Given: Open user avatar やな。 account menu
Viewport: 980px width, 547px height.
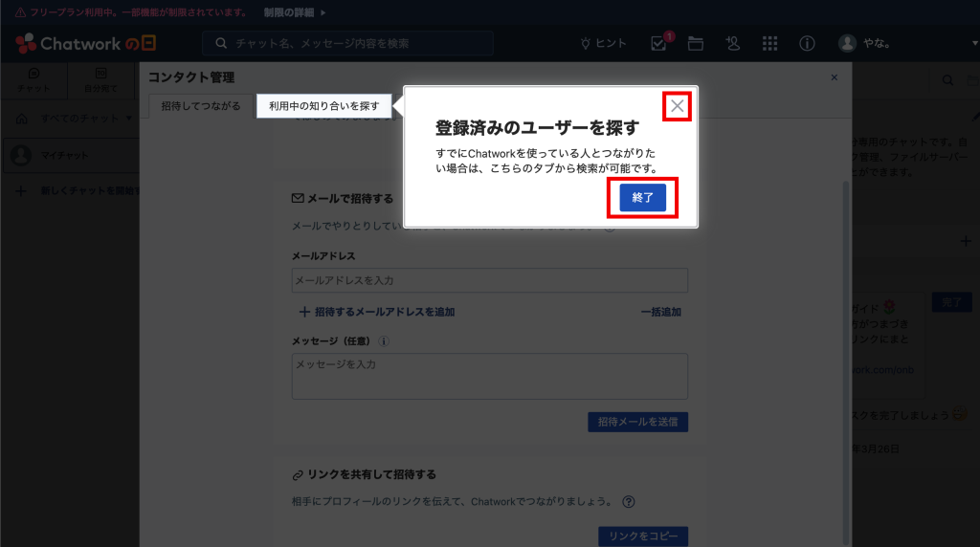Looking at the screenshot, I should [x=864, y=43].
